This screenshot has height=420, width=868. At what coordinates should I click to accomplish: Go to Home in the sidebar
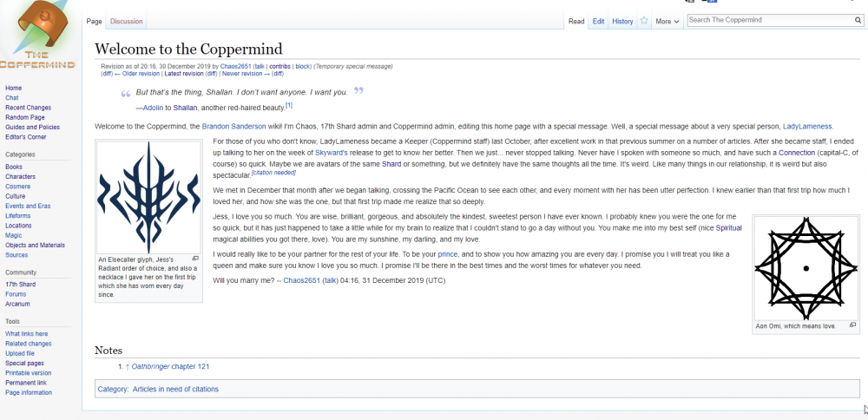13,88
